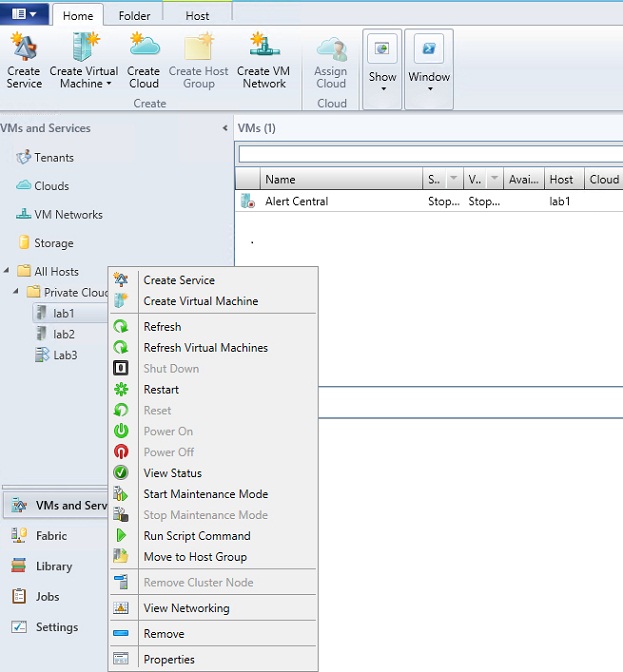Viewport: 623px width, 672px height.
Task: Collapse the VMs and Services pane arrow
Action: coord(225,128)
